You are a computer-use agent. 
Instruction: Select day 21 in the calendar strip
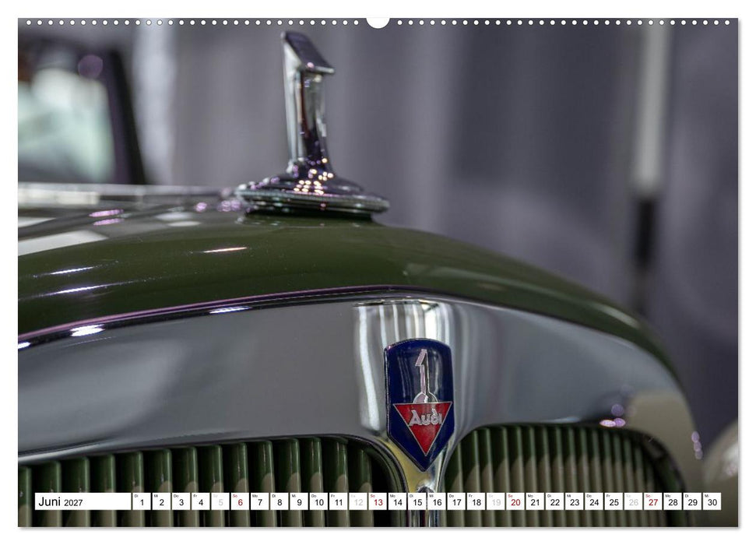click(x=536, y=501)
